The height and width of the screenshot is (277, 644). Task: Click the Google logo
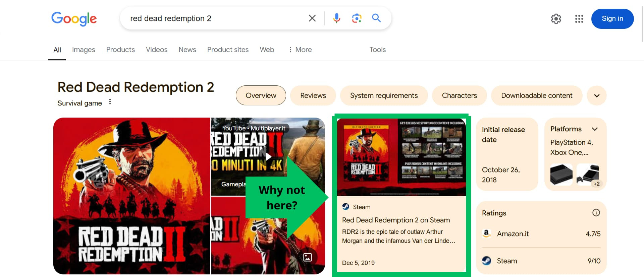click(x=74, y=19)
